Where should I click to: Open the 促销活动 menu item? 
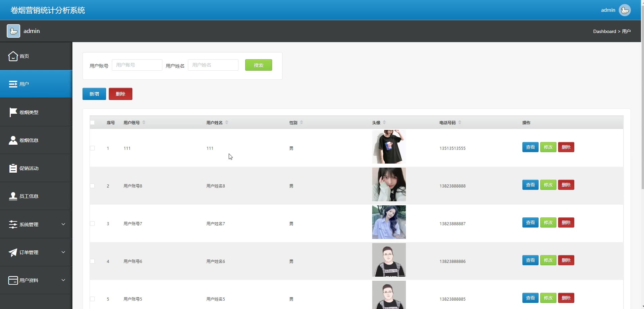click(36, 168)
